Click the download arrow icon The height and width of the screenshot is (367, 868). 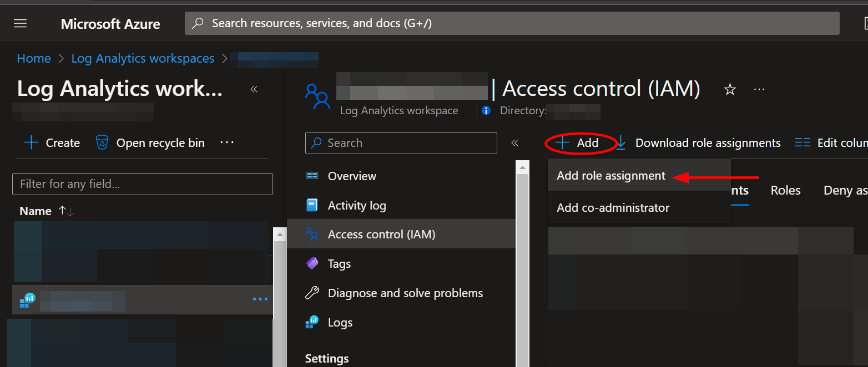[622, 143]
